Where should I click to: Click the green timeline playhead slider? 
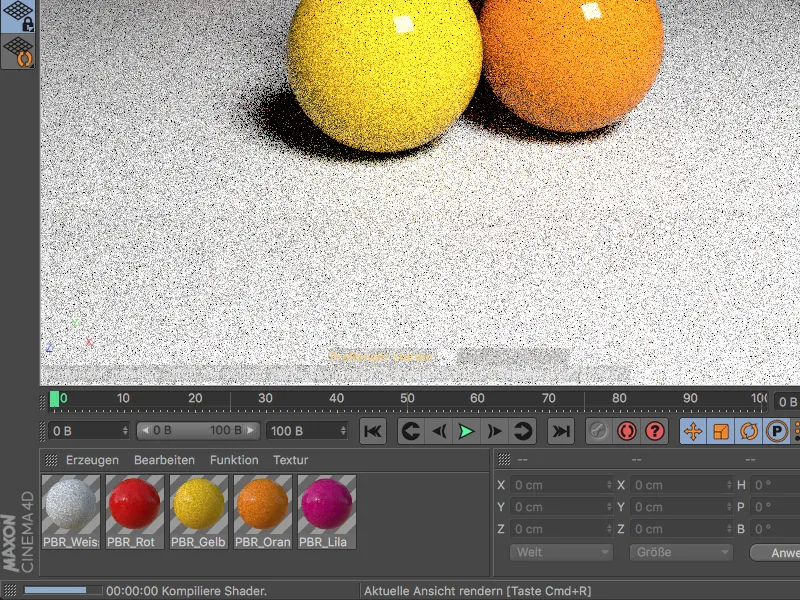[x=52, y=398]
